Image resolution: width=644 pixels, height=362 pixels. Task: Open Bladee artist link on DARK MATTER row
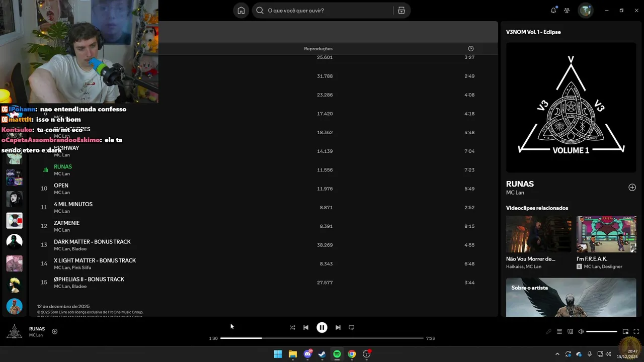pos(79,249)
